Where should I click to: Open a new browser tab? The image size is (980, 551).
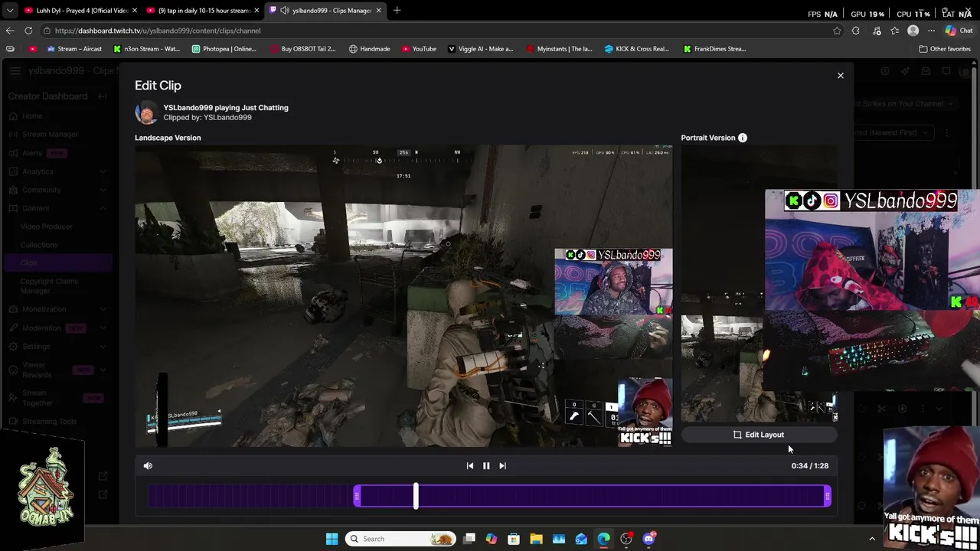coord(397,11)
